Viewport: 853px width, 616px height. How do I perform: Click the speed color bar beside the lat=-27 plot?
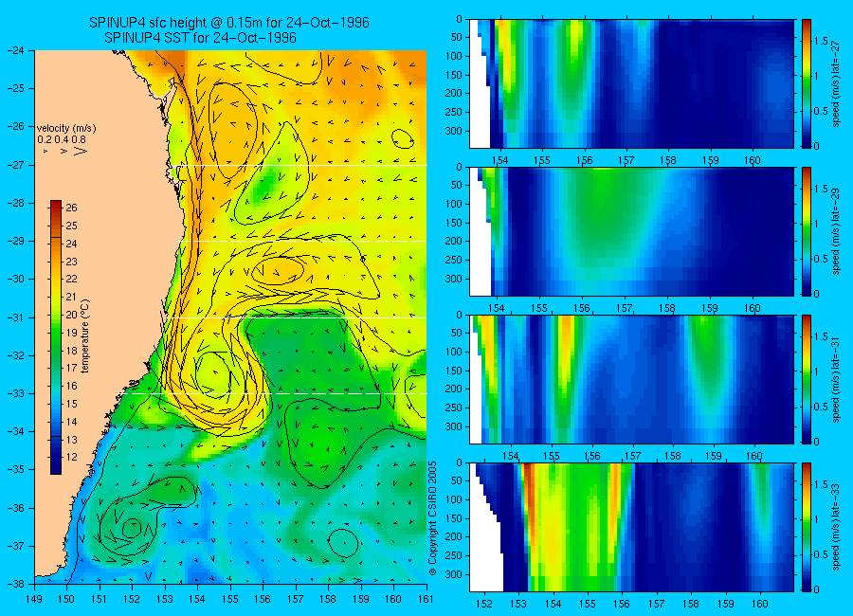pos(807,83)
